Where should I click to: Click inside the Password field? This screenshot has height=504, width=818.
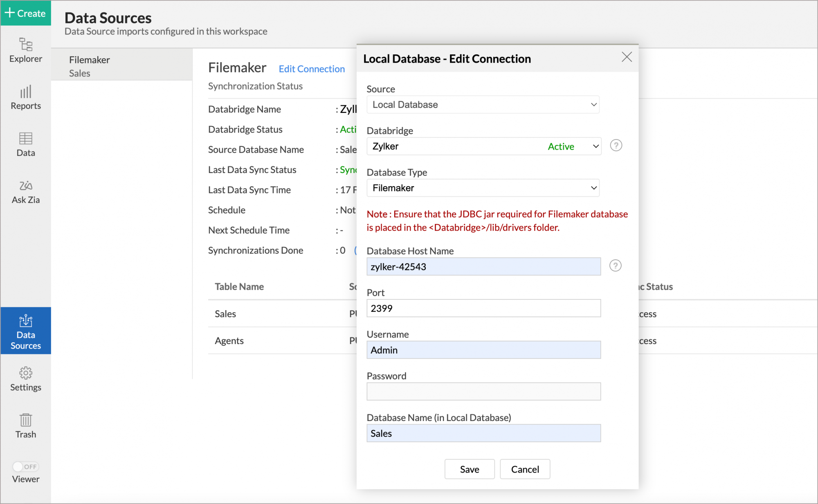(483, 391)
